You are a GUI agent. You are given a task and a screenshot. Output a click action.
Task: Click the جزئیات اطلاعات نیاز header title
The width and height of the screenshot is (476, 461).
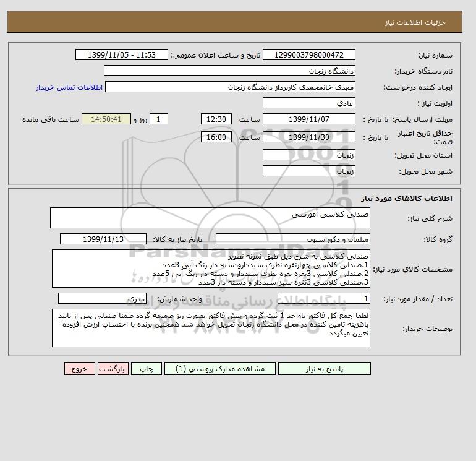point(415,22)
